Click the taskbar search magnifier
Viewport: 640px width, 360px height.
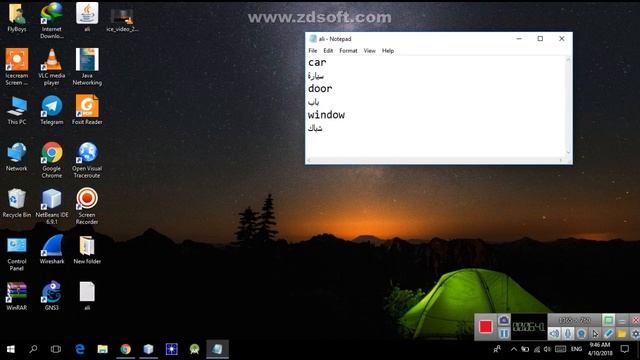33,349
